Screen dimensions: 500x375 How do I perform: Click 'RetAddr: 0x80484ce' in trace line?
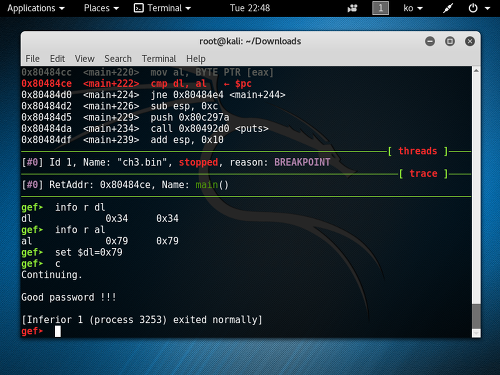point(100,185)
